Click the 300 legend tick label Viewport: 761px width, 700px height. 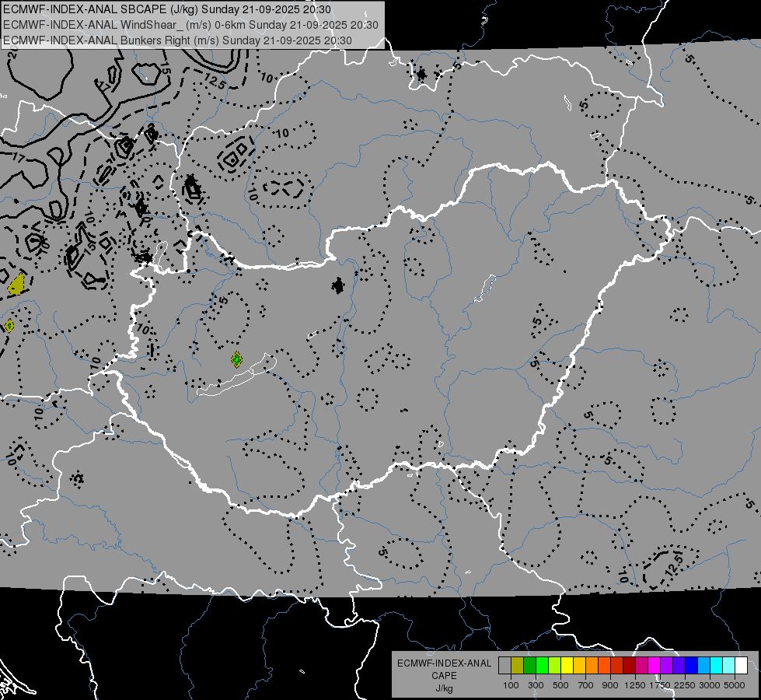click(536, 685)
